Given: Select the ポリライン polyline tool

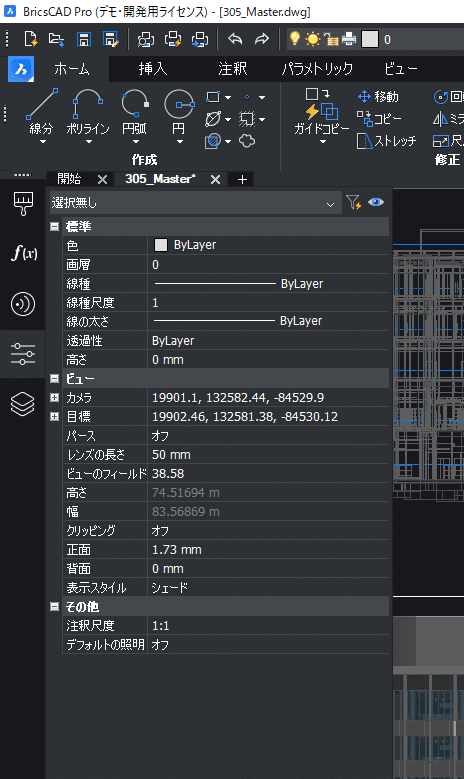Looking at the screenshot, I should (88, 111).
